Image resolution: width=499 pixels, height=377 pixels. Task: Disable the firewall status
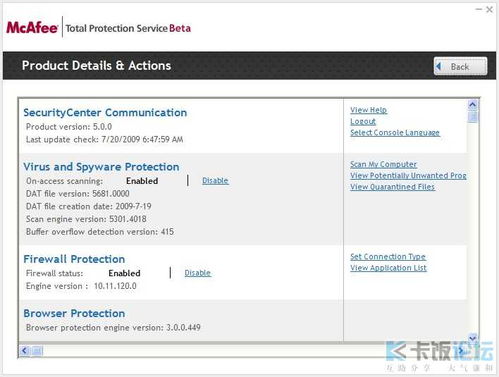(198, 273)
